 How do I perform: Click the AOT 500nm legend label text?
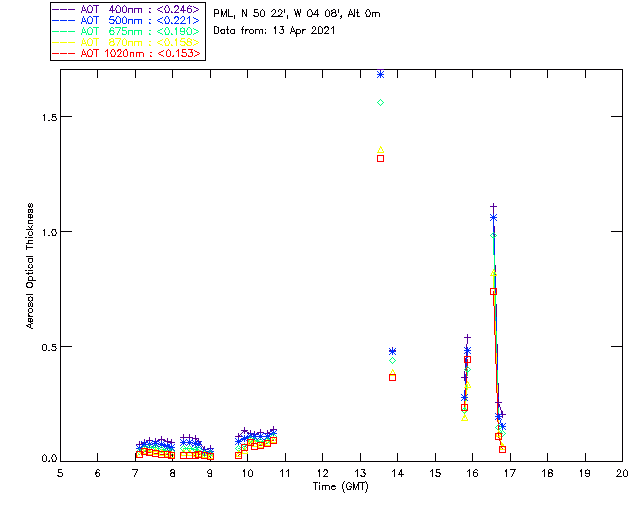point(140,20)
